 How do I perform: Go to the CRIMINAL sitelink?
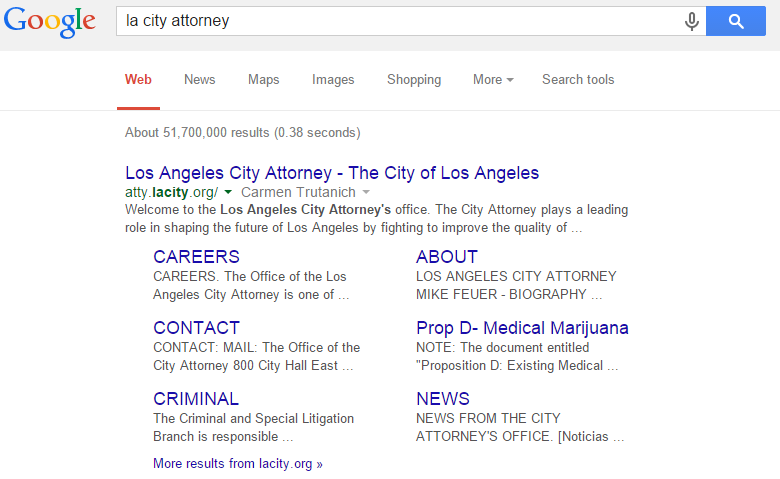click(196, 399)
